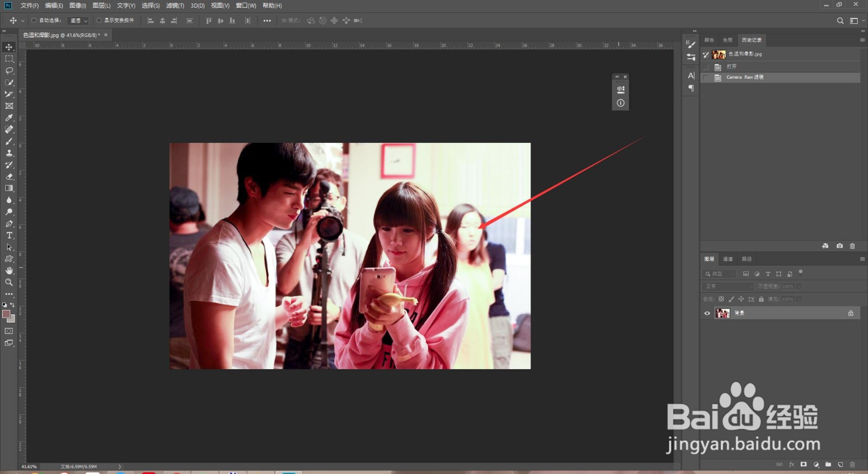
Task: Select the Pen tool
Action: [x=9, y=224]
